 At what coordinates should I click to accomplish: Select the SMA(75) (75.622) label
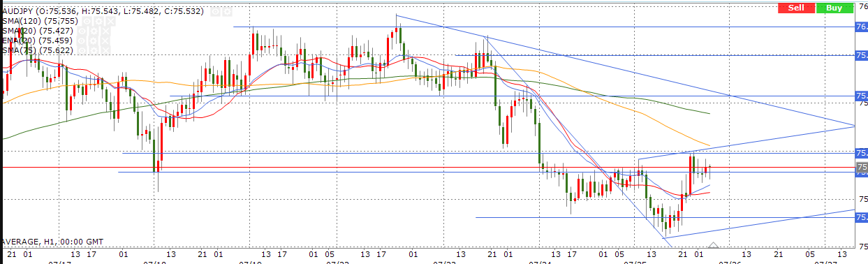point(38,51)
